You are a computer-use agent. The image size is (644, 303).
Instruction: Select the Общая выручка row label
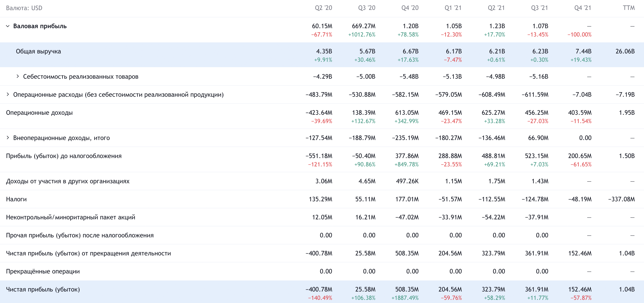38,51
